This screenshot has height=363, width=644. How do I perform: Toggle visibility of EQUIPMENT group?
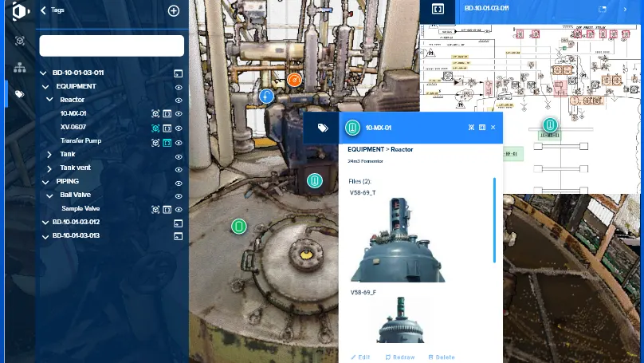pyautogui.click(x=179, y=87)
